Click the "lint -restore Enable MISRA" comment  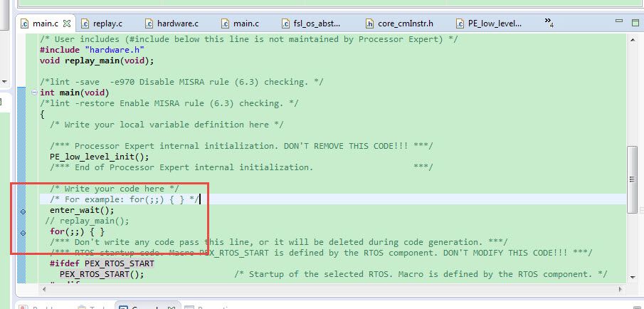[169, 103]
